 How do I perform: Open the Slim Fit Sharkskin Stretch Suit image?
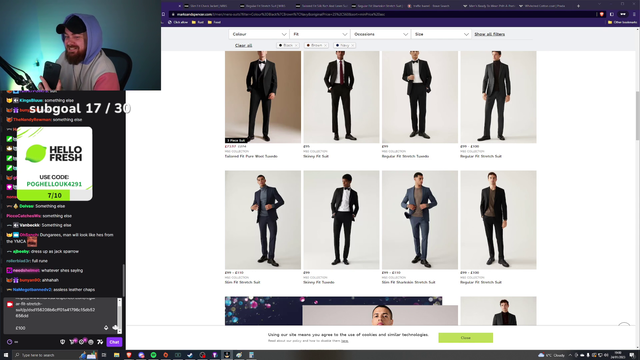click(x=420, y=220)
